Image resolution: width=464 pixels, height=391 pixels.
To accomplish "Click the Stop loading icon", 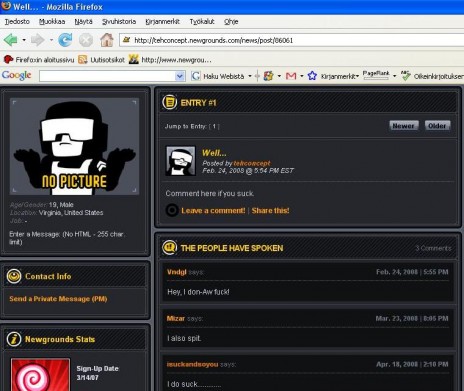I will coord(86,40).
